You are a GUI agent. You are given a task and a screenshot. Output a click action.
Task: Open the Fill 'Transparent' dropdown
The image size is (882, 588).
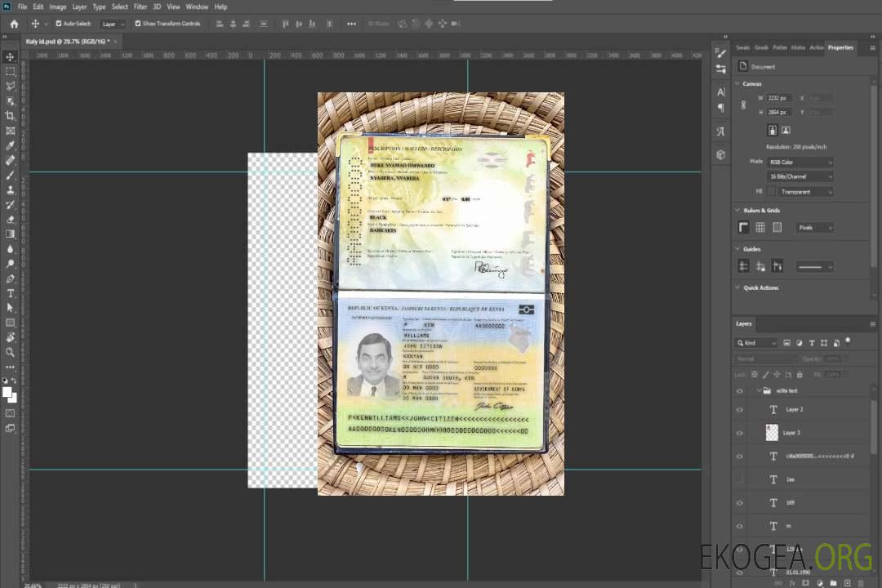click(805, 192)
